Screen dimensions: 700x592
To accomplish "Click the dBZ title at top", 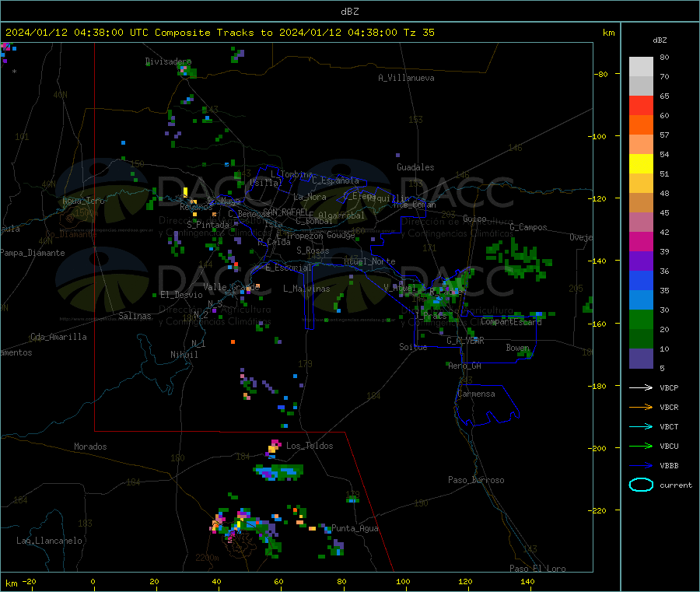I will point(349,12).
